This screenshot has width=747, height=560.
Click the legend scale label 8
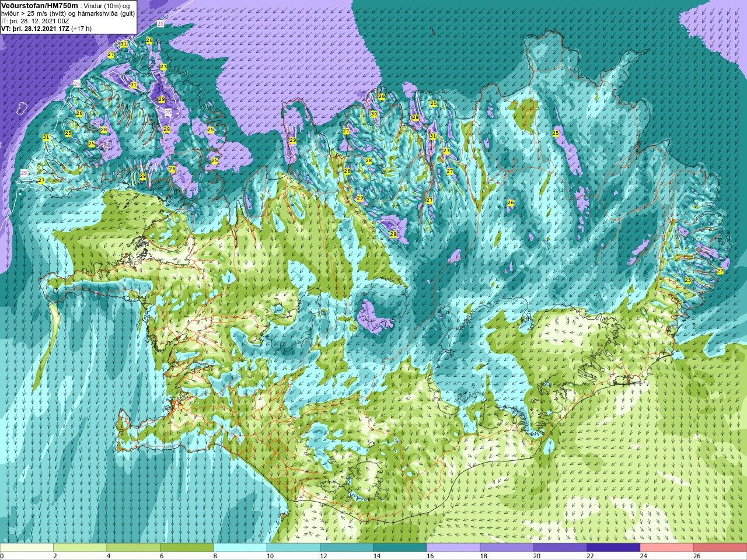point(215,556)
